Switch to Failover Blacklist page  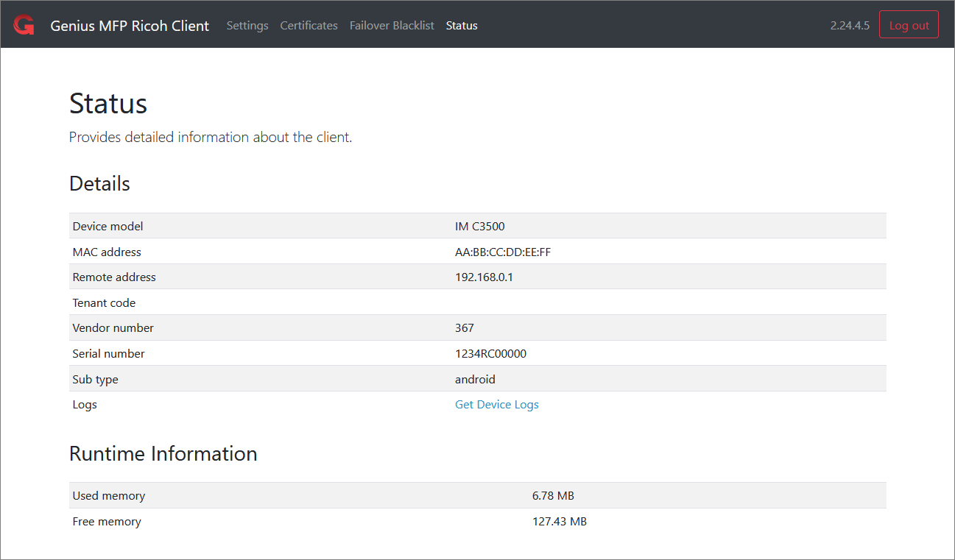[392, 25]
